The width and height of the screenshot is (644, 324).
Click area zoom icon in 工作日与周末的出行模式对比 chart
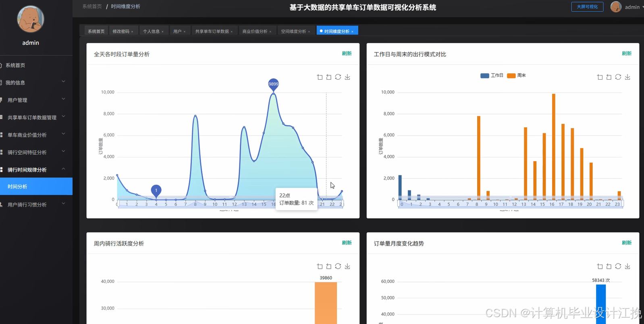[x=600, y=77]
